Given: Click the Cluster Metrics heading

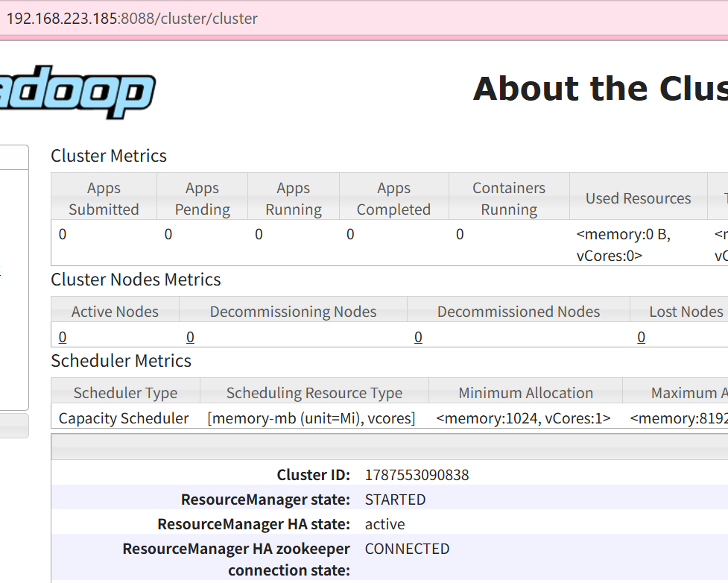Looking at the screenshot, I should [109, 156].
